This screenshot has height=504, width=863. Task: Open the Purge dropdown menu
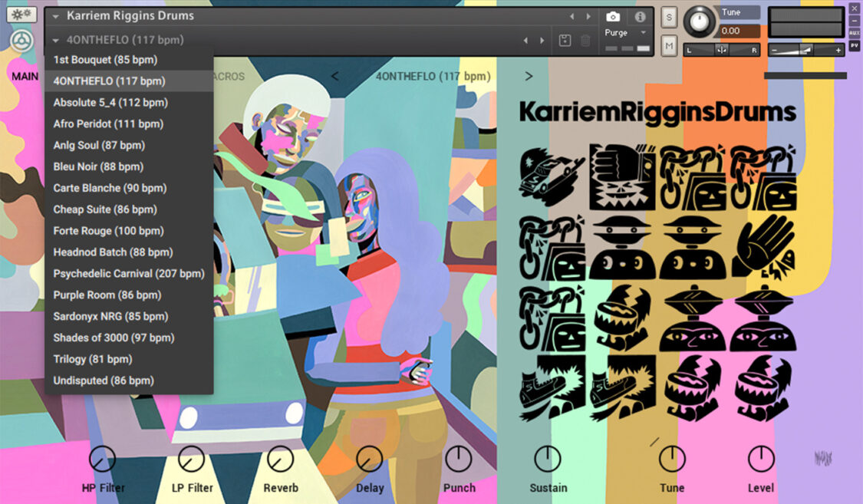point(626,33)
